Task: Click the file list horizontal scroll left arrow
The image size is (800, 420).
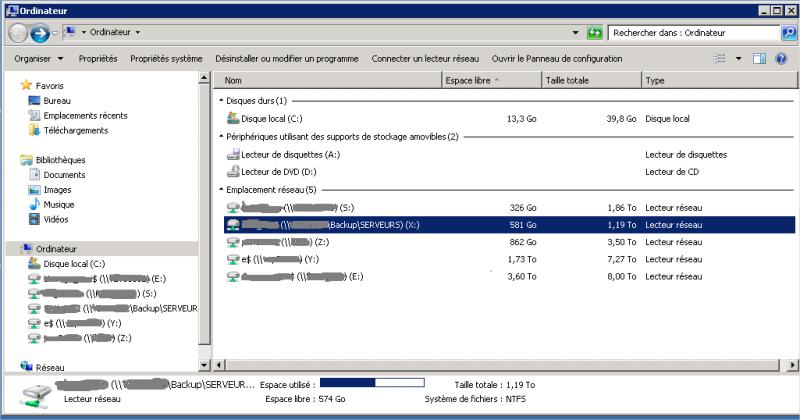Action: point(219,364)
